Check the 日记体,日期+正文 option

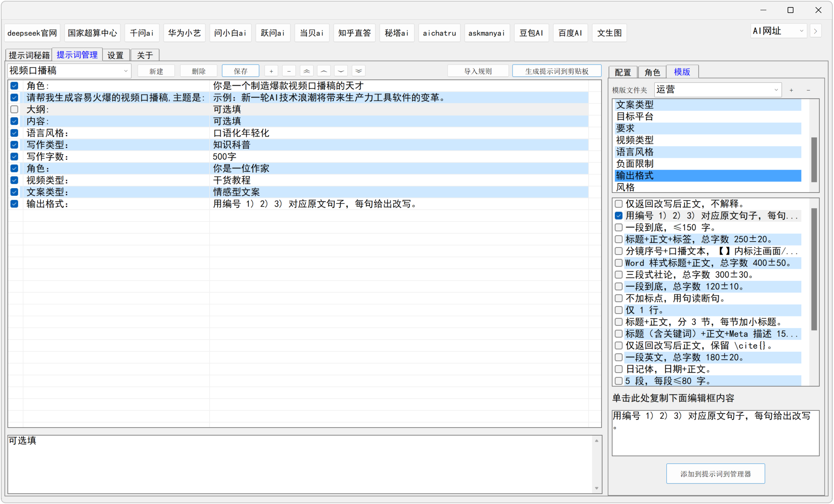pos(619,369)
